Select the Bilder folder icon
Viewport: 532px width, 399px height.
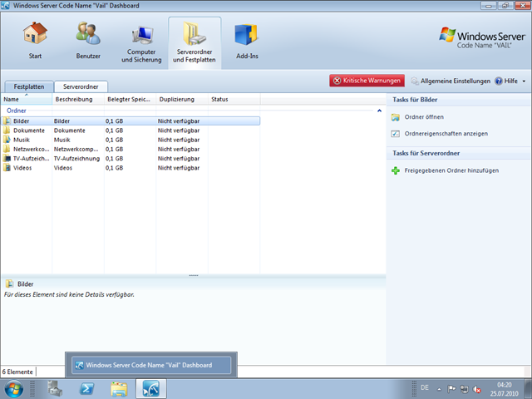tap(7, 121)
